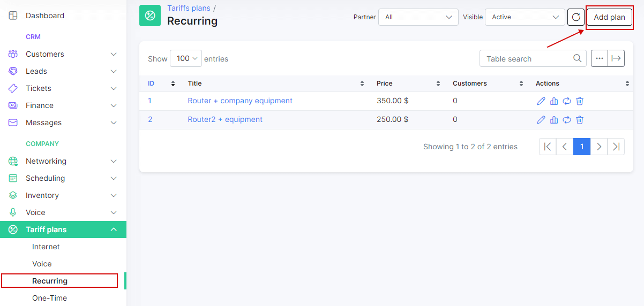Click the edit pencil icon for Router + company equipment

coord(541,101)
